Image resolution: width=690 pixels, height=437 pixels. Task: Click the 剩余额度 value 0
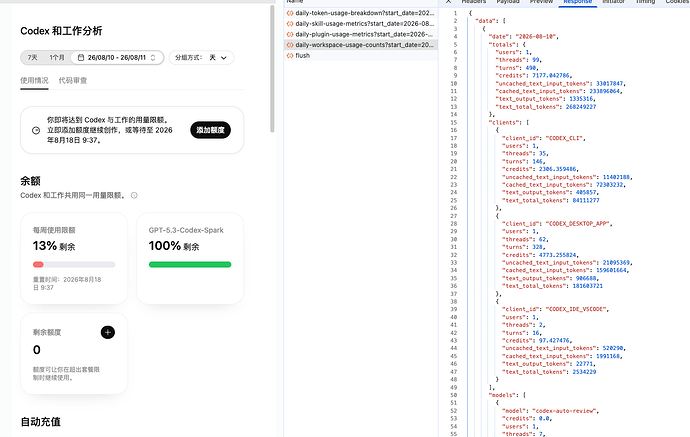(37, 350)
